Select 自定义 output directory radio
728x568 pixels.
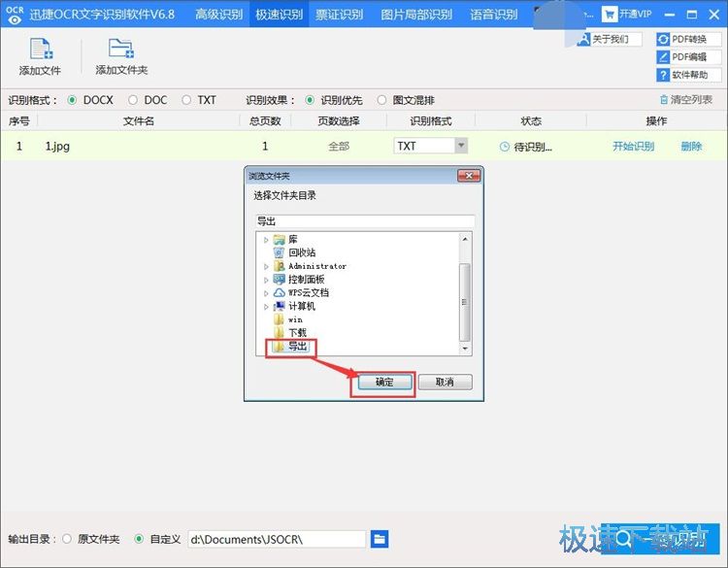(139, 539)
